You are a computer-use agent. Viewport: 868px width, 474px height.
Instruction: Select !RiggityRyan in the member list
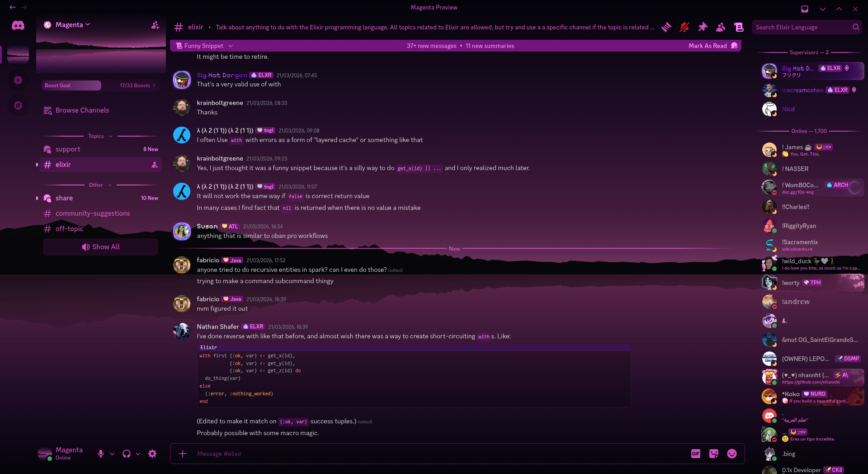point(812,226)
